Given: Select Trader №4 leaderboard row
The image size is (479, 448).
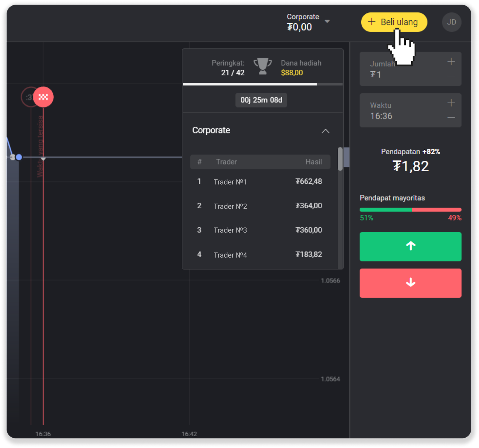Looking at the screenshot, I should (x=260, y=255).
